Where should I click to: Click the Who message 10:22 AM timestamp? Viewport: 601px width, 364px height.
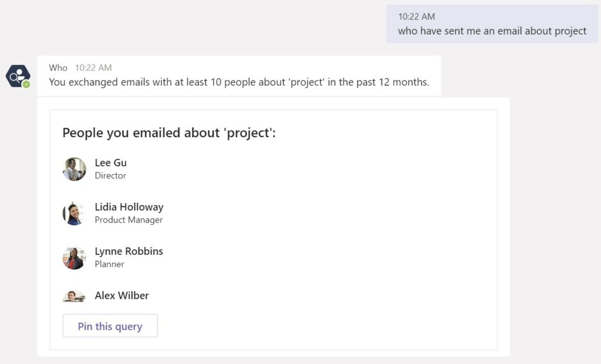93,68
